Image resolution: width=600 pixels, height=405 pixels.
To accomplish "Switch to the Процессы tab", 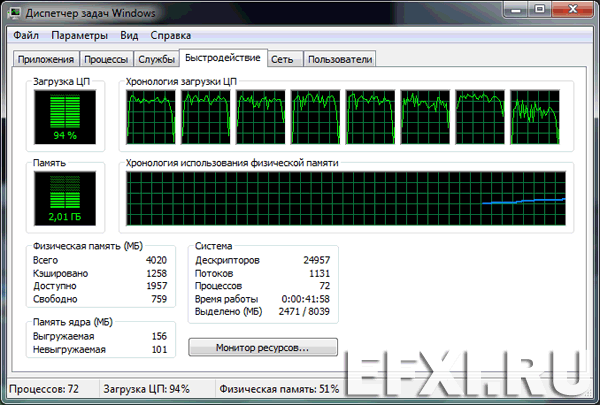I will click(x=106, y=59).
